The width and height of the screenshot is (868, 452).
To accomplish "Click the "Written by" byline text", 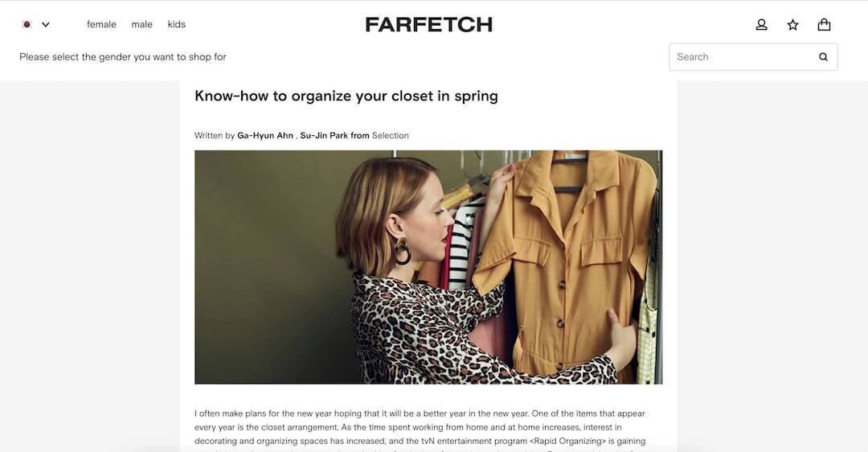I will 215,135.
